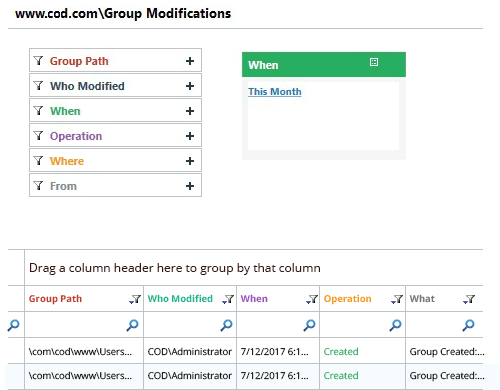Click the plus icon on Group Path filter
The image size is (500, 390).
(x=190, y=61)
